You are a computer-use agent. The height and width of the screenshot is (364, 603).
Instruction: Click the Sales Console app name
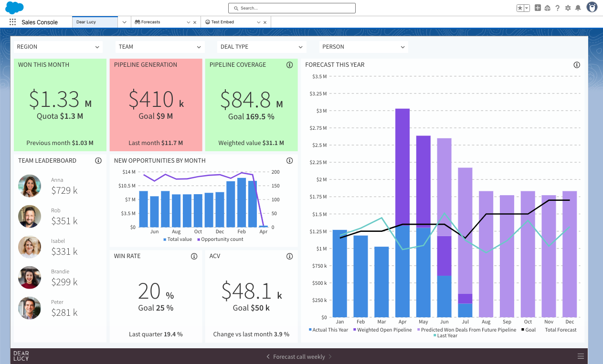click(40, 22)
